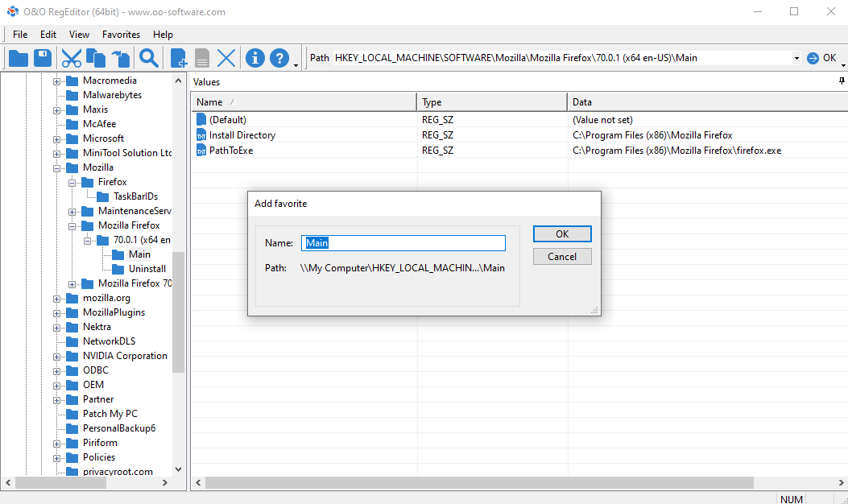Click the toolbar overflow arrow after help
Viewport: 848px width, 504px height.
click(x=296, y=65)
